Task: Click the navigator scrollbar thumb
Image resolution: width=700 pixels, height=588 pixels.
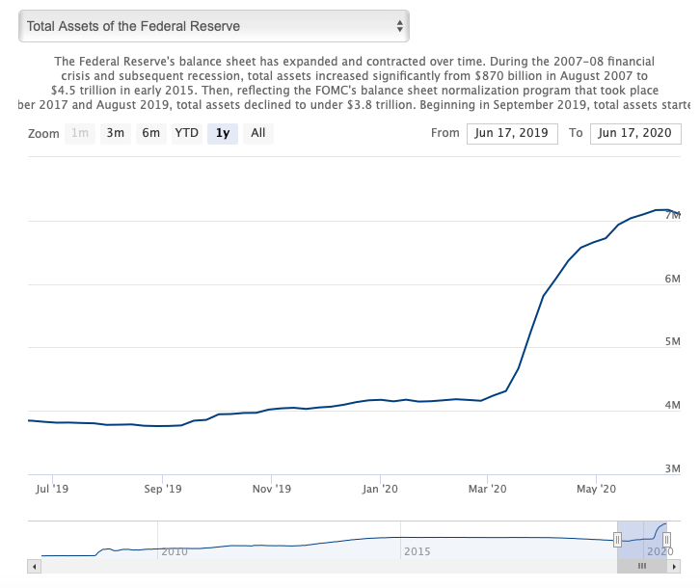Action: pos(642,567)
